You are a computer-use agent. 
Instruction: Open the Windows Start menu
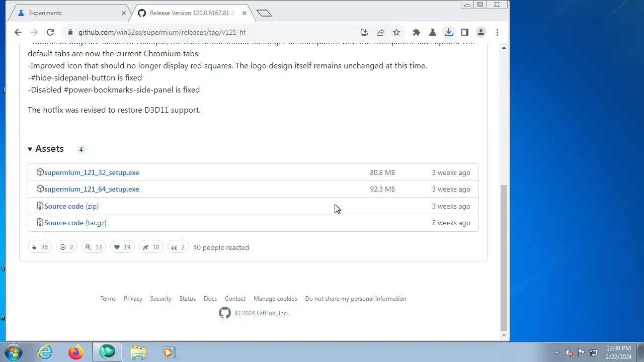(x=13, y=352)
